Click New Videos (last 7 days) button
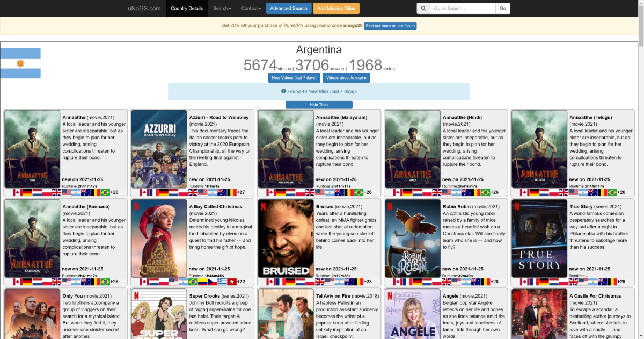This screenshot has width=644, height=339. coord(293,78)
